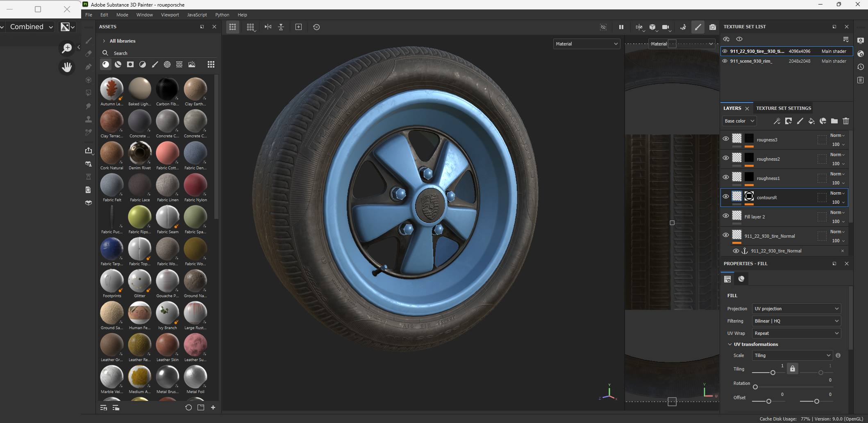868x423 pixels.
Task: Toggle visibility of 911_22_930_tire texture set
Action: [725, 51]
